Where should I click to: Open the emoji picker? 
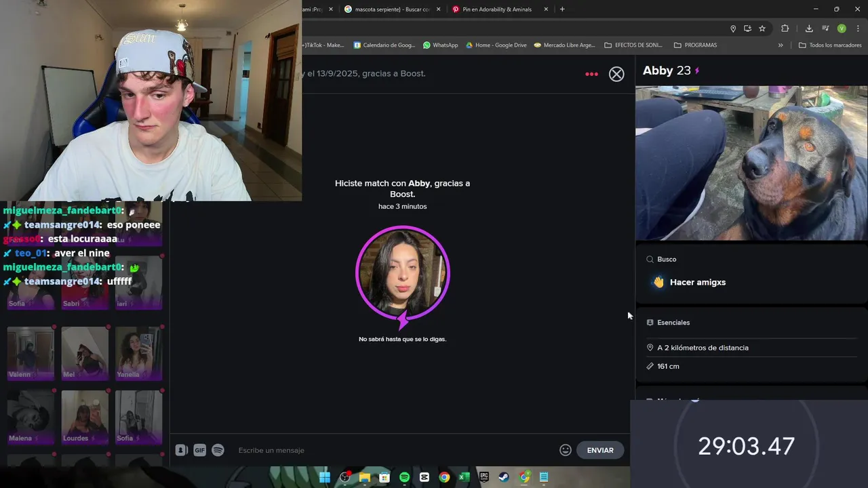[566, 450]
